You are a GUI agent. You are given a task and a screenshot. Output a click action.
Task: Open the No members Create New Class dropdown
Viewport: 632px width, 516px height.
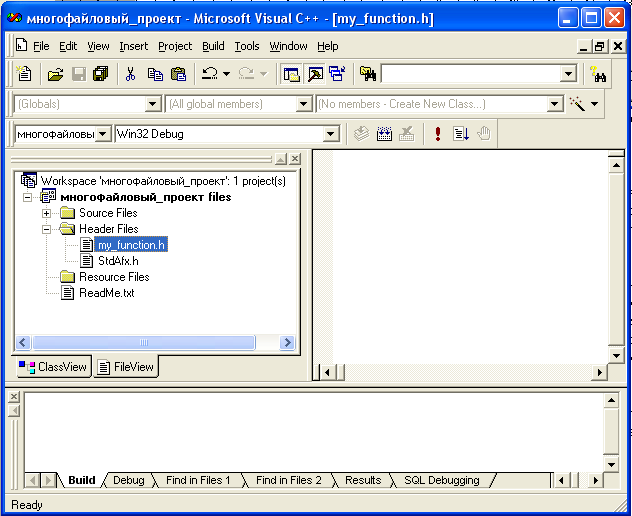click(x=555, y=104)
